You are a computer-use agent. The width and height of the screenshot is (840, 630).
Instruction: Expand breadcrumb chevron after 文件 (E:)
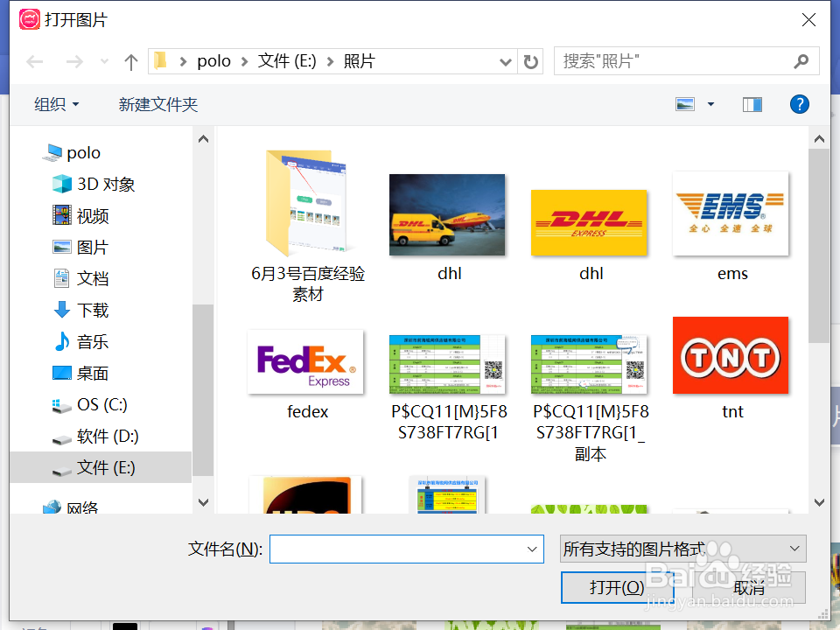point(331,61)
